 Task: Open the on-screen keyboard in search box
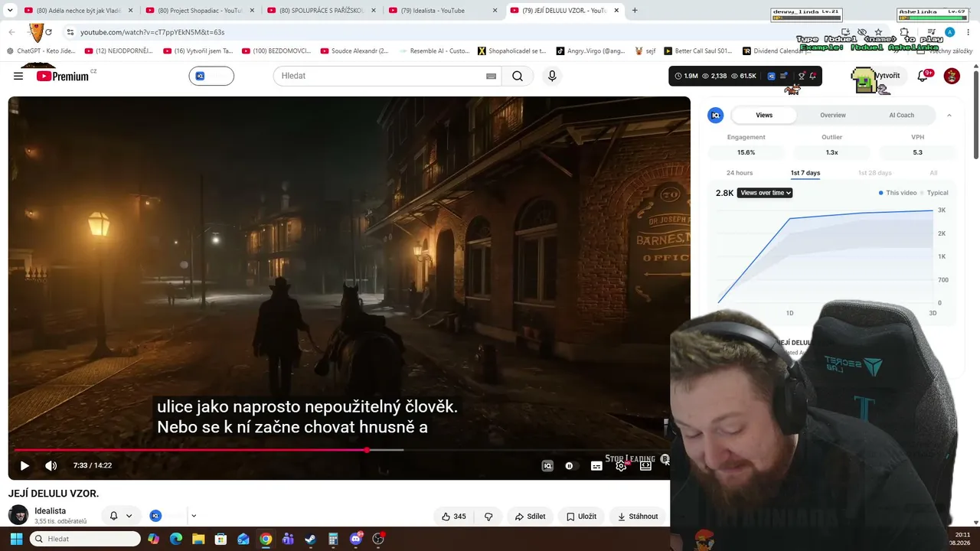click(x=491, y=76)
